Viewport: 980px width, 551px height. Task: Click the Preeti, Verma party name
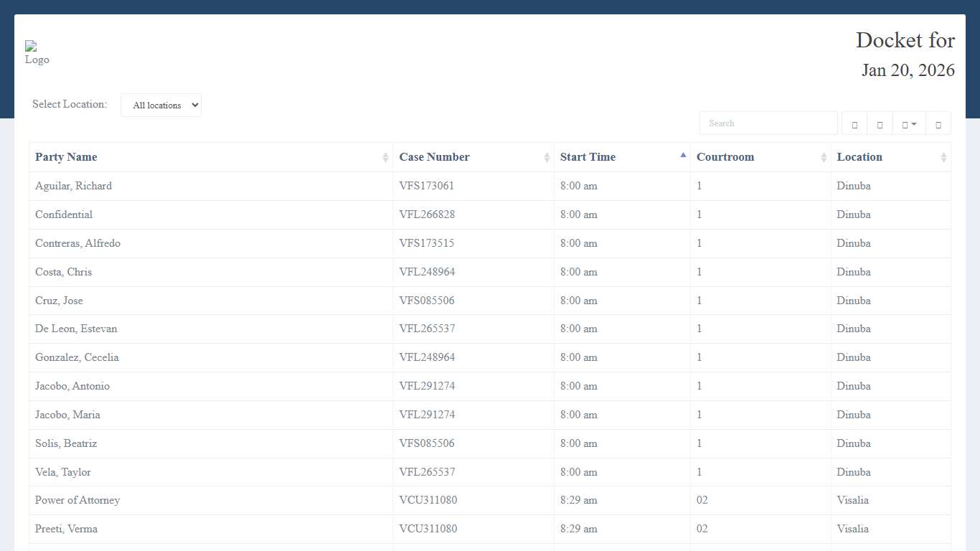pos(66,529)
